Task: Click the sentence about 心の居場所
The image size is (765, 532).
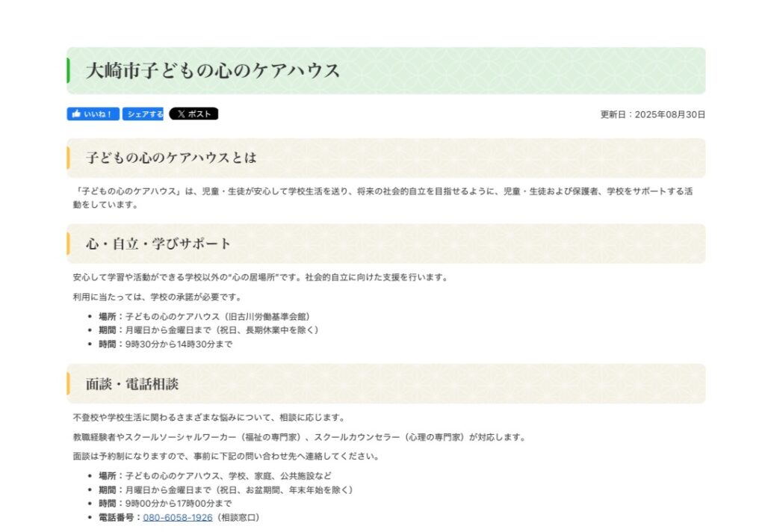Action: pyautogui.click(x=260, y=277)
